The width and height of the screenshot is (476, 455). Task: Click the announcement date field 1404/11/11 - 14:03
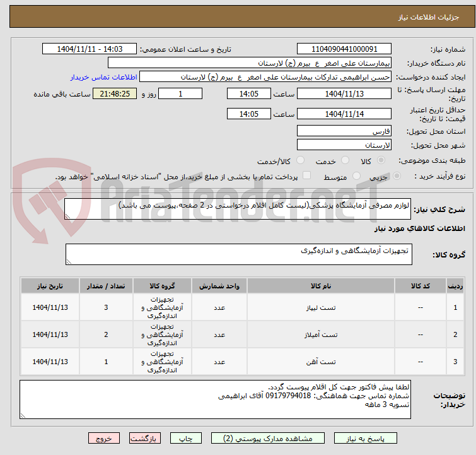(90, 49)
